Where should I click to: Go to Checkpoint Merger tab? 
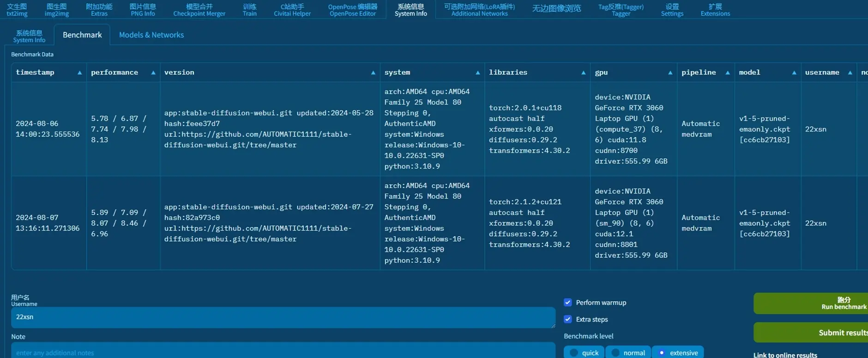click(x=199, y=10)
